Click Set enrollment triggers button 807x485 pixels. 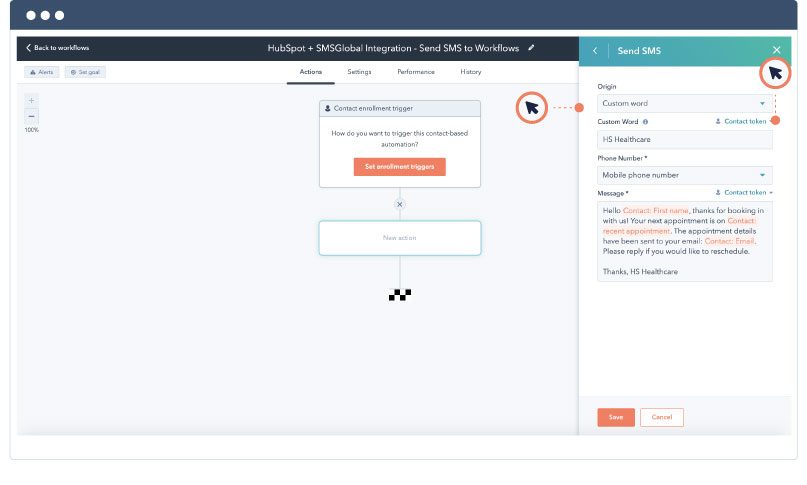(x=399, y=167)
